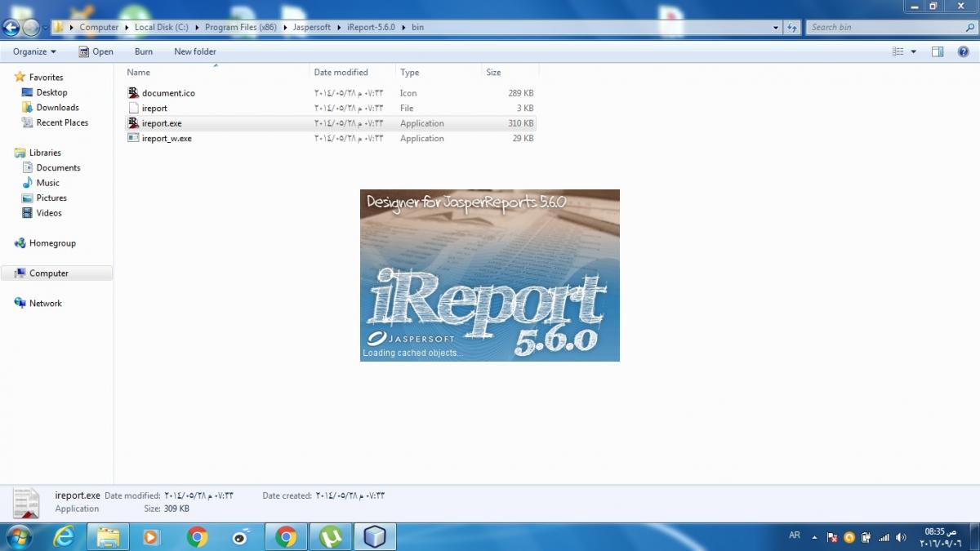Open the Organize dropdown menu
This screenshot has width=980, height=551.
pos(33,51)
